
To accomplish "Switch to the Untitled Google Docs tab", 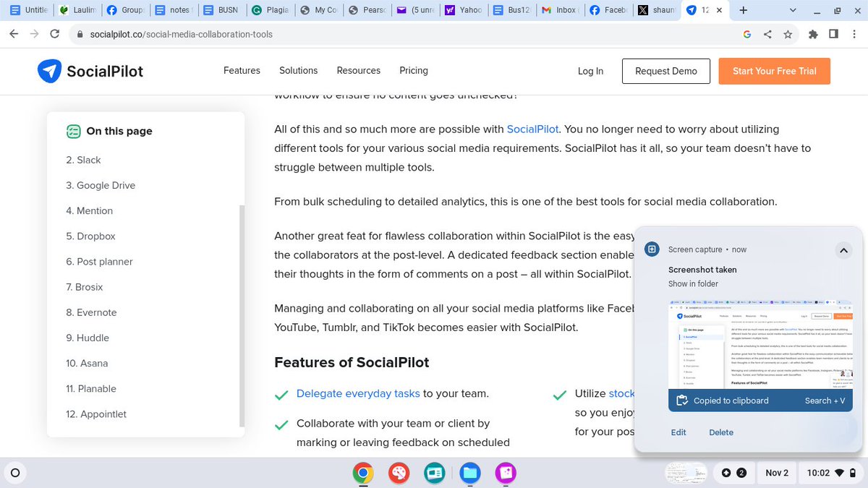I will 29,10.
